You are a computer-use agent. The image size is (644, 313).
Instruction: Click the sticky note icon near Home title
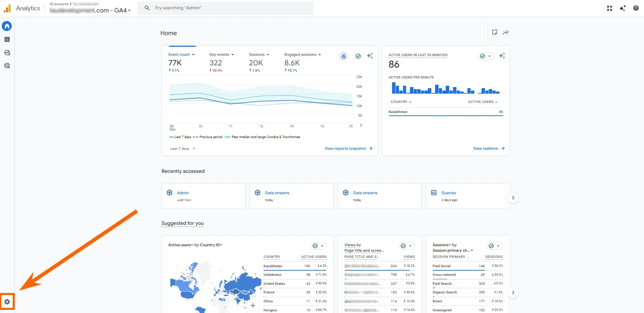pyautogui.click(x=495, y=32)
